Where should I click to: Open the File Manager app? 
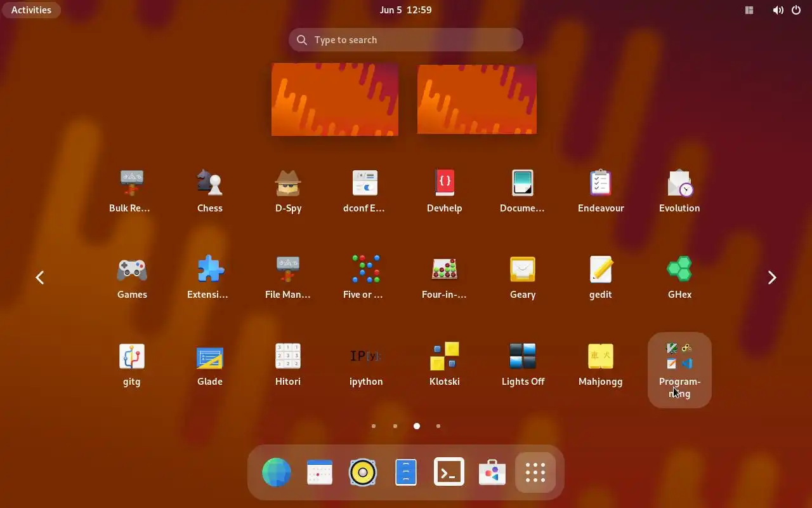(288, 277)
